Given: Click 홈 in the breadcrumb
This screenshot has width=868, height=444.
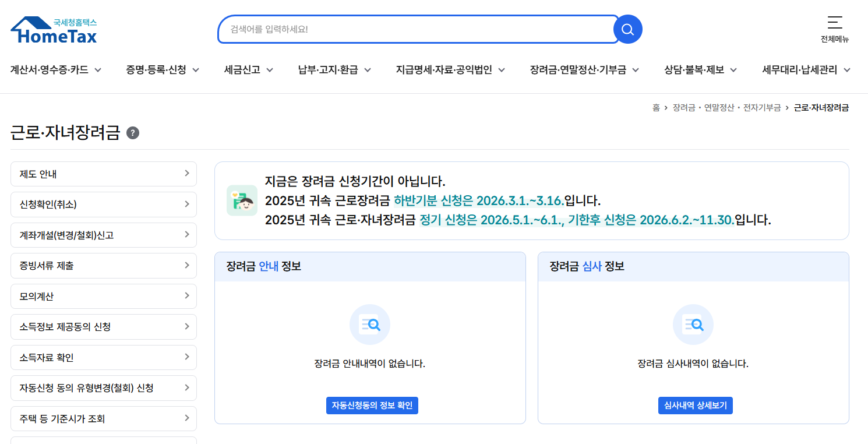Looking at the screenshot, I should click(x=656, y=108).
